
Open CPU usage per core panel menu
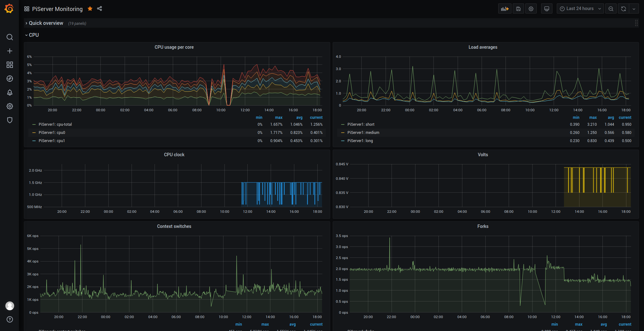(174, 47)
